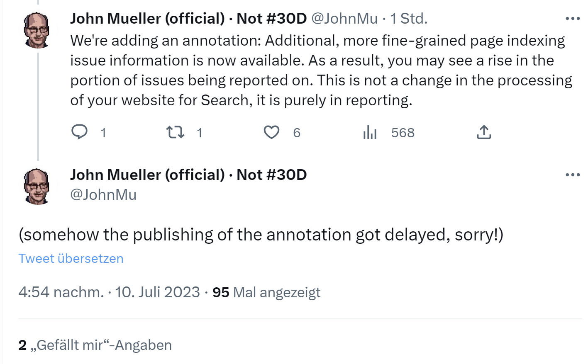Open the 2 Gefällt mir-Angaben list
The height and width of the screenshot is (364, 588).
95,345
